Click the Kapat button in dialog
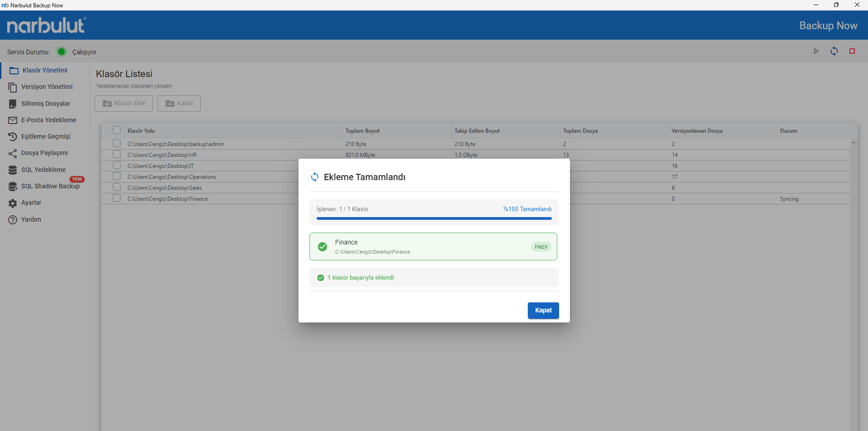This screenshot has width=868, height=431. (543, 311)
